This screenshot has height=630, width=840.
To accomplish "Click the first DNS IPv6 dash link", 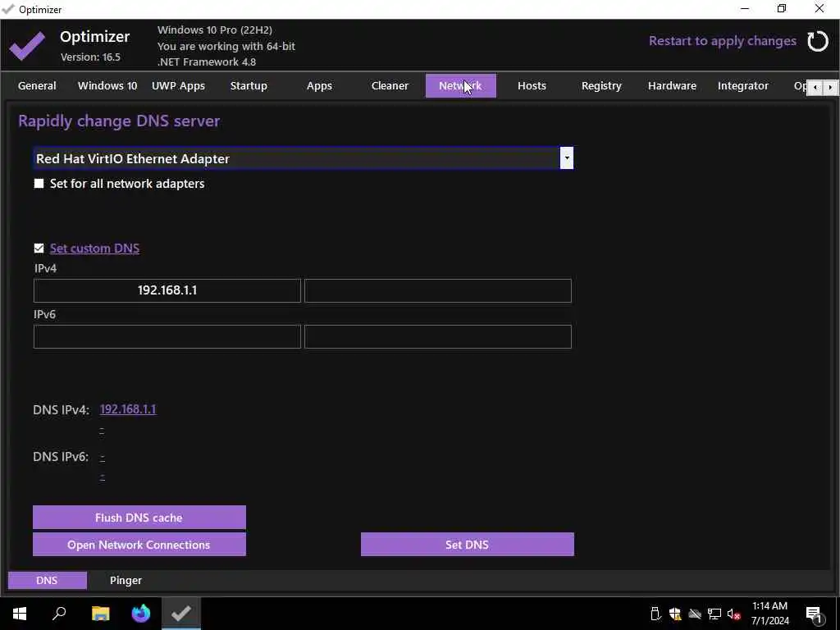I will [103, 457].
